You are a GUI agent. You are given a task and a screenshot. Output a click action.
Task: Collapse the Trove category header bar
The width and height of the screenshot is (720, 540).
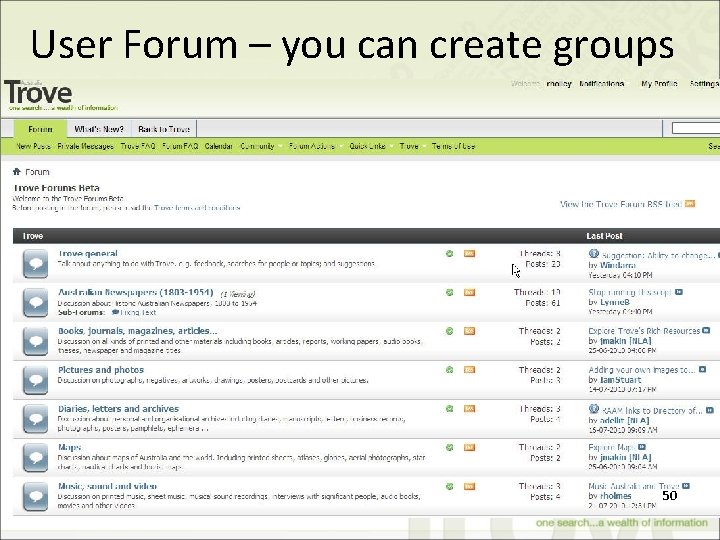coord(366,236)
